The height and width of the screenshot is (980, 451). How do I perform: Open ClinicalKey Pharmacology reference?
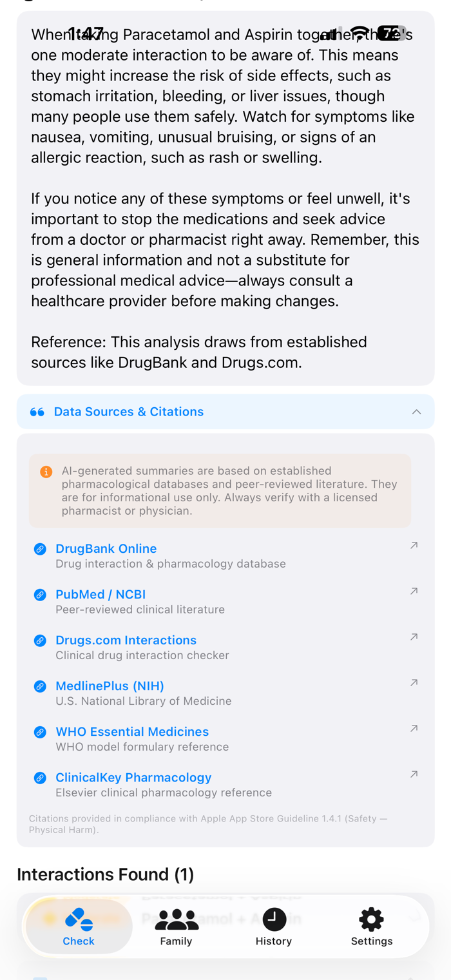click(133, 777)
